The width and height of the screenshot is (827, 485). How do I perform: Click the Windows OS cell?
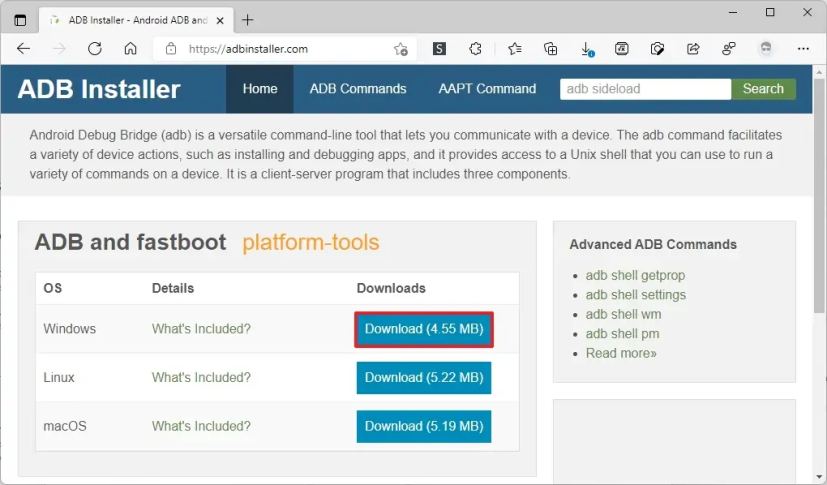[x=70, y=329]
